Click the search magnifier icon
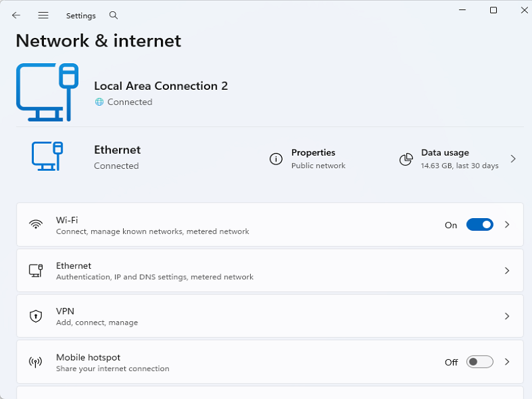Screen dimensions: 532x399 pyautogui.click(x=114, y=15)
